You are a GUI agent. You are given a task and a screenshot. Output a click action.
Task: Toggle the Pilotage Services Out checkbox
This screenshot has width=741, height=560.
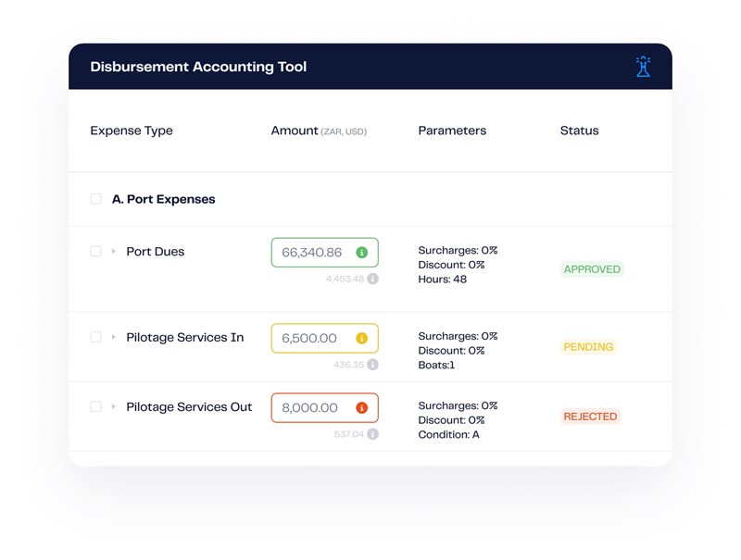[x=95, y=407]
